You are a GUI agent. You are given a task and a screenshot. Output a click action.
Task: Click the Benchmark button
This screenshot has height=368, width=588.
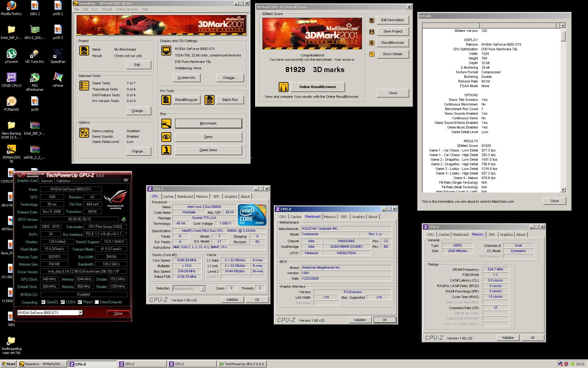coord(208,123)
